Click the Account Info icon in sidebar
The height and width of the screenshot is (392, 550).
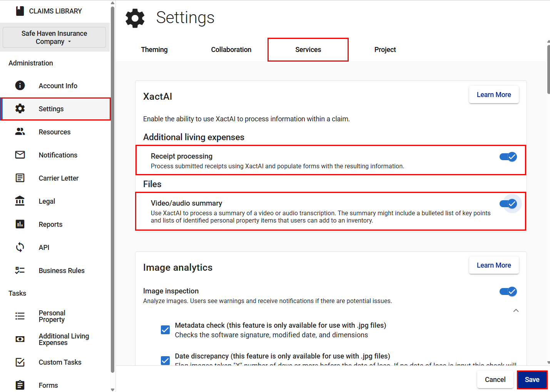(20, 85)
